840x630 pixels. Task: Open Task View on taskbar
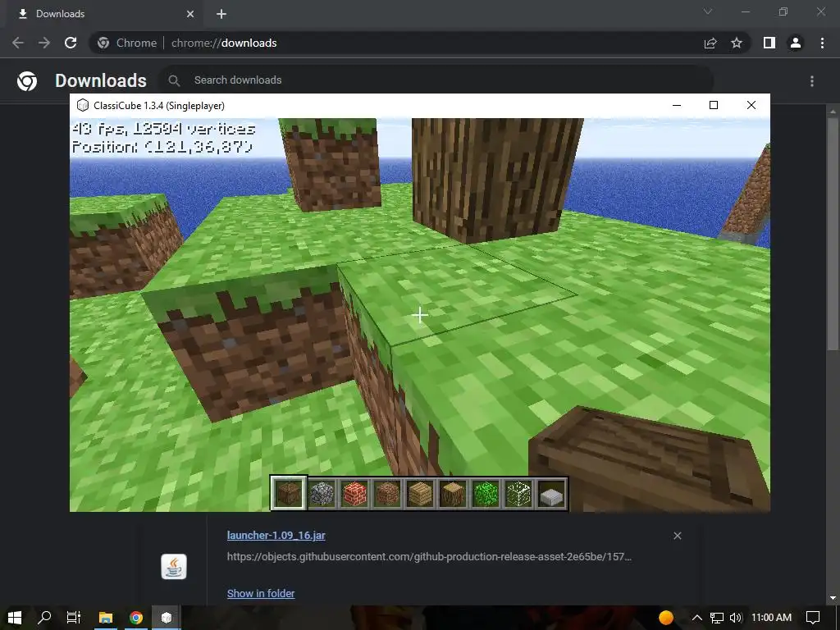[x=73, y=618]
